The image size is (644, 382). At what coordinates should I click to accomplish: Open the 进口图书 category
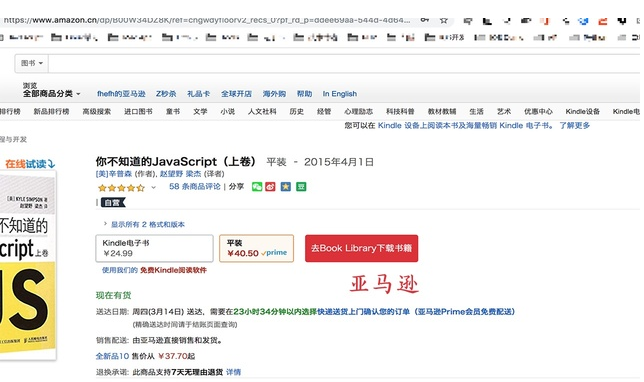[x=138, y=111]
